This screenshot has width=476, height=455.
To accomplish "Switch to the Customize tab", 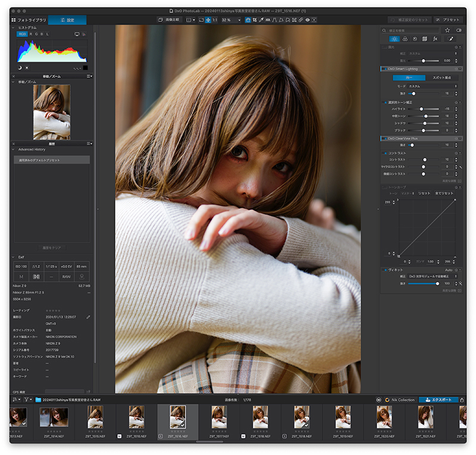I will 67,20.
